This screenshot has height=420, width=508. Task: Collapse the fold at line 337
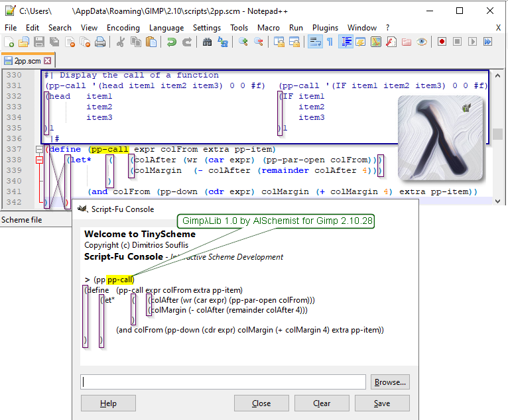[39, 149]
